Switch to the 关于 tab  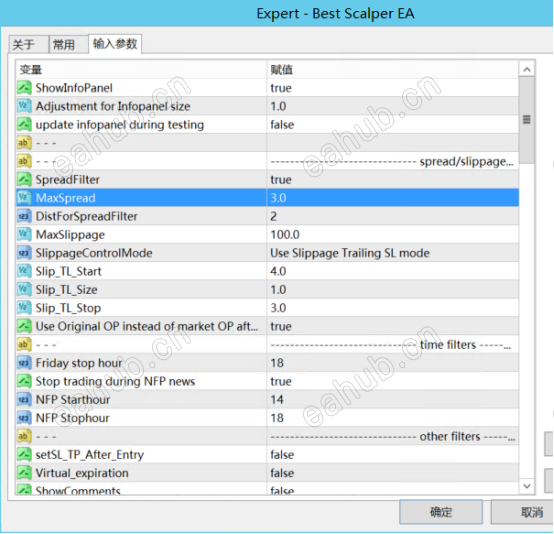pyautogui.click(x=28, y=45)
